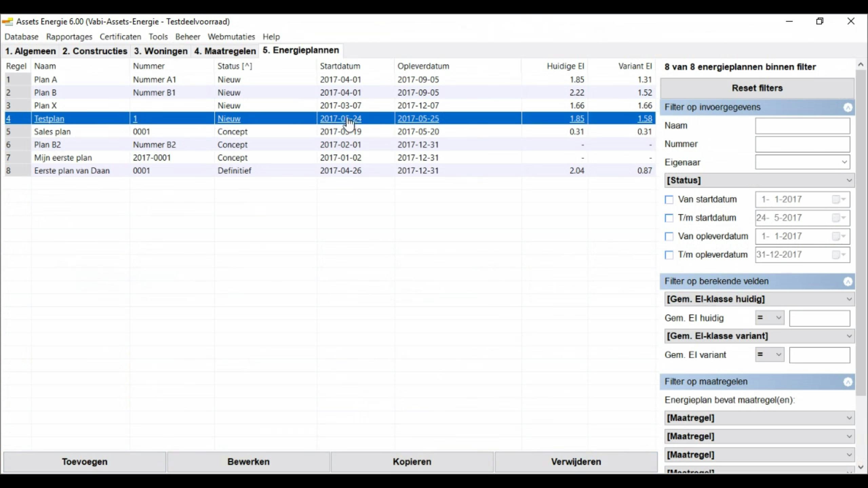Restore down the application window
The width and height of the screenshot is (868, 488).
tap(820, 21)
